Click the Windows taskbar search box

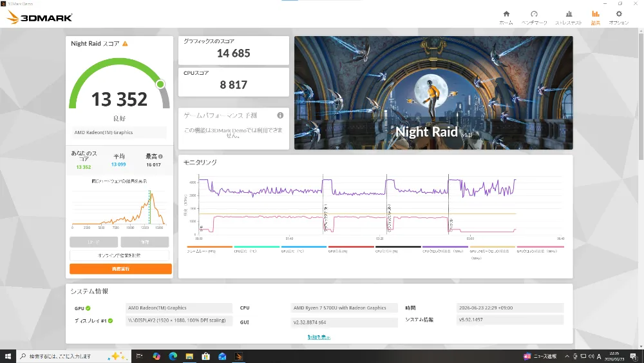pyautogui.click(x=74, y=356)
